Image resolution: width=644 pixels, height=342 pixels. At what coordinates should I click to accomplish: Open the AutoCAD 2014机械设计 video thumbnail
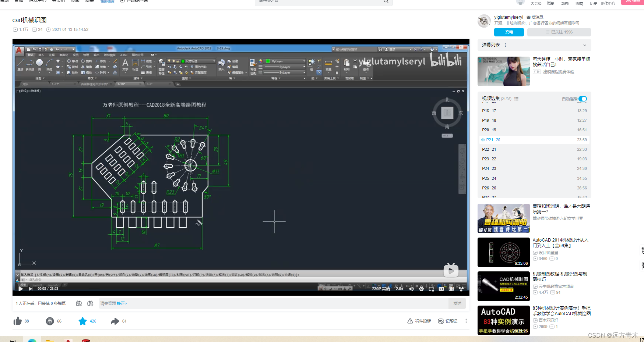[503, 252]
